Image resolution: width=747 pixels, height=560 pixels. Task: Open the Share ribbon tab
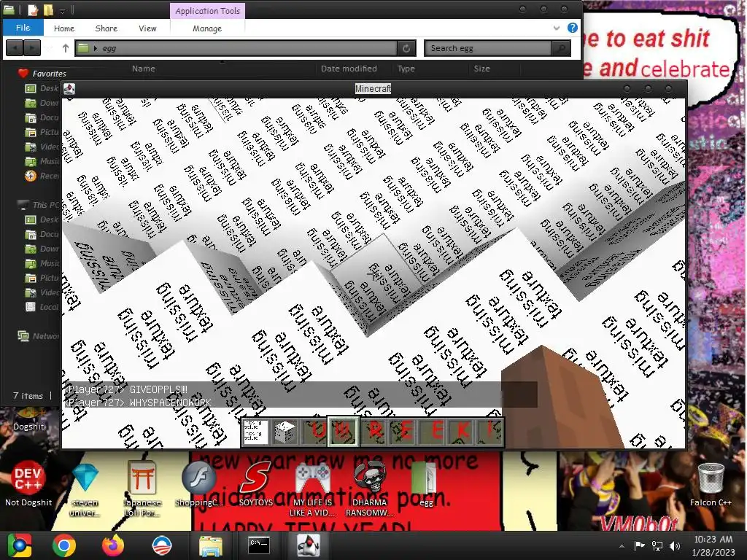[x=106, y=28]
